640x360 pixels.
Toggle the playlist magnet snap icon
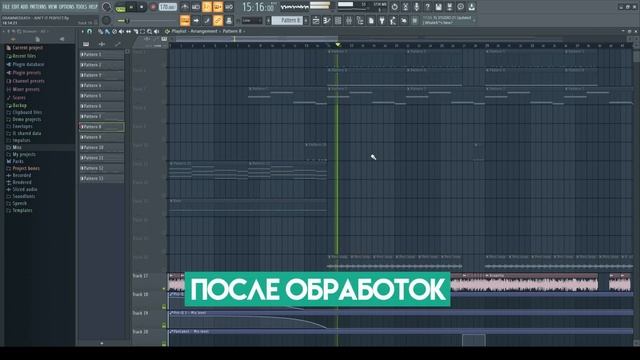pyautogui.click(x=89, y=31)
